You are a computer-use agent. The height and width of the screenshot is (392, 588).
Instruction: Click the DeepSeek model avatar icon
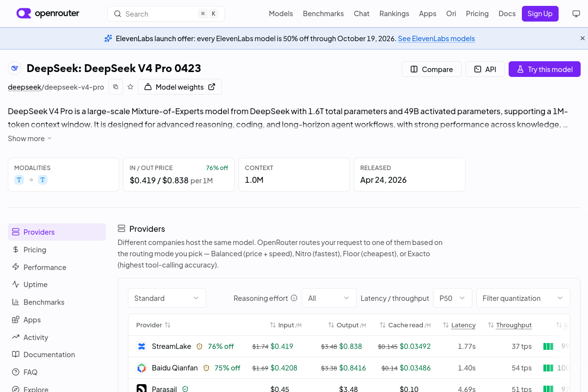[15, 68]
